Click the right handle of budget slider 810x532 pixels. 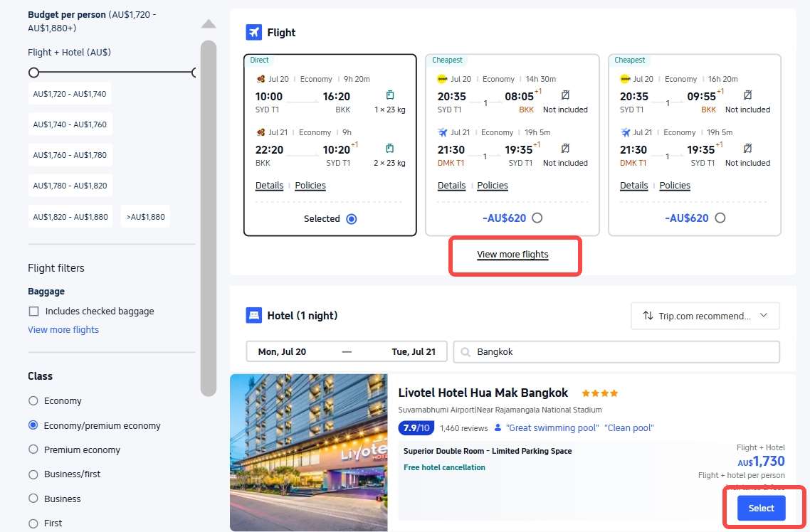pyautogui.click(x=194, y=73)
